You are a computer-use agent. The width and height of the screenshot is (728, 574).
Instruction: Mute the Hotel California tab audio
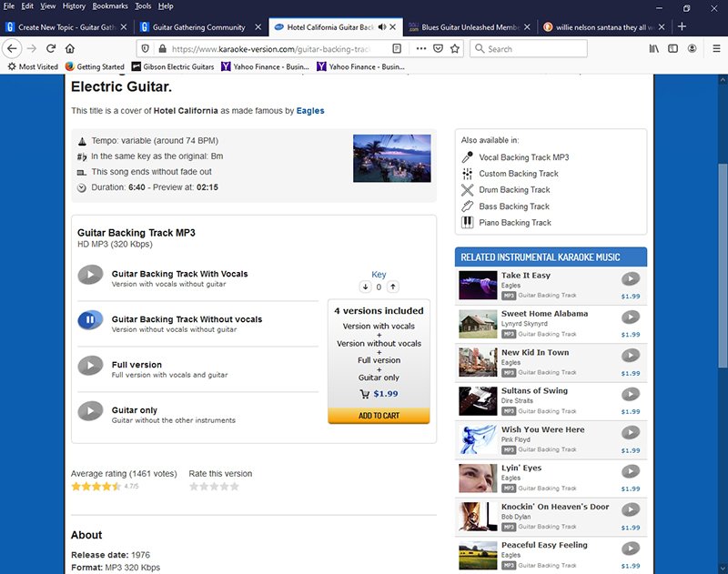[382, 27]
